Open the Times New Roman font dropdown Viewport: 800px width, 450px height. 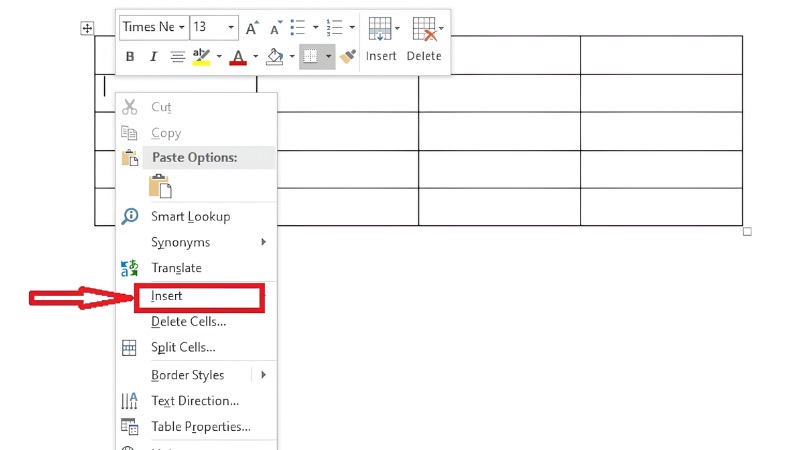182,27
